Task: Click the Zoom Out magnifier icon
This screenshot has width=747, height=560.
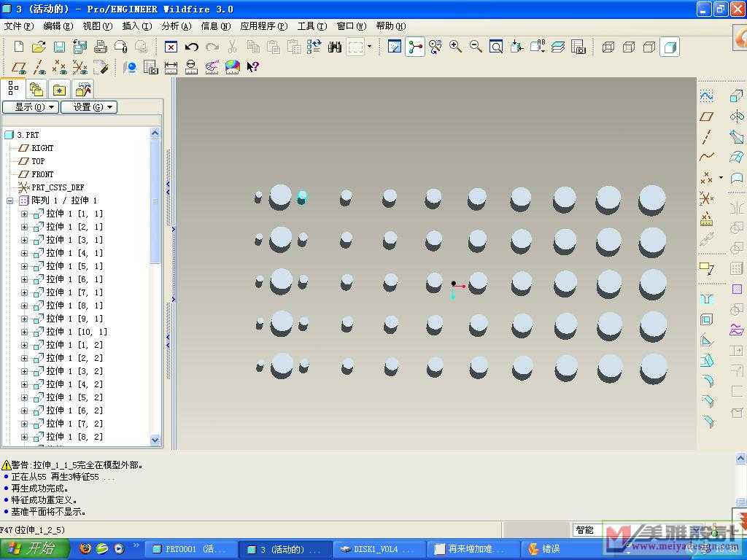Action: tap(476, 47)
